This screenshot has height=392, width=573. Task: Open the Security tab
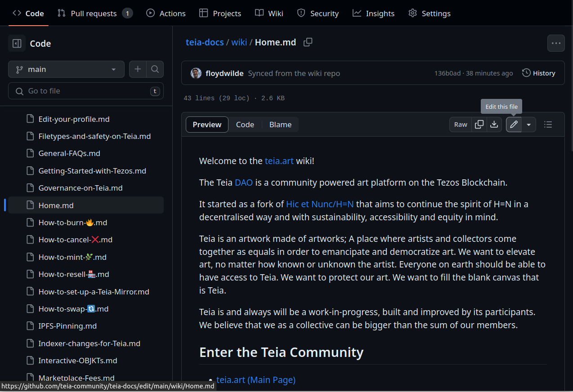click(318, 13)
